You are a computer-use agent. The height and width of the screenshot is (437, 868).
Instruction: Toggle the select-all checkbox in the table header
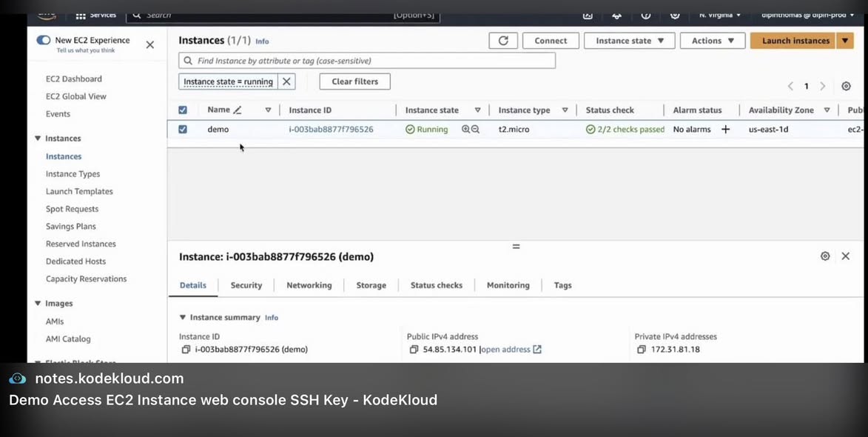tap(183, 110)
